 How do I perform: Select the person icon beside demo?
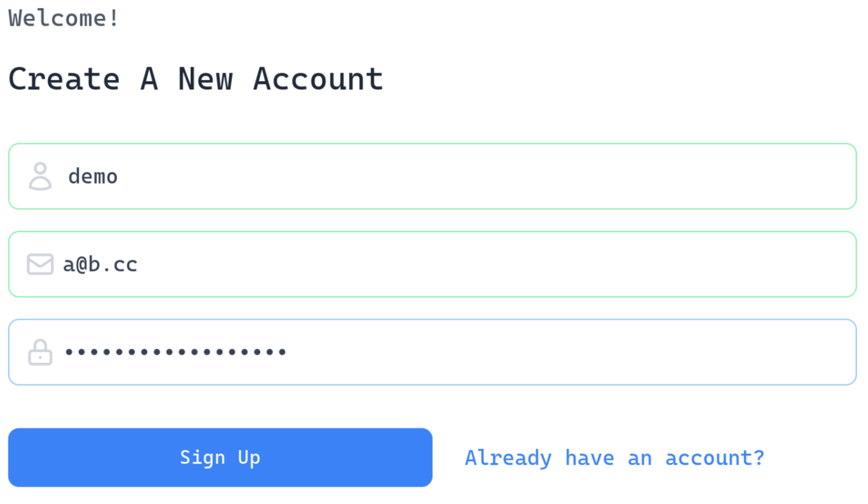click(40, 177)
